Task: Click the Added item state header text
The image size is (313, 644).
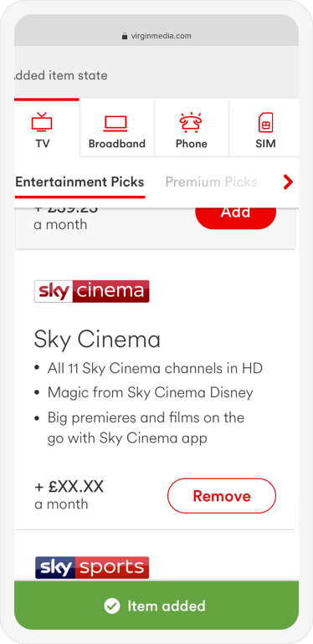Action: (61, 75)
